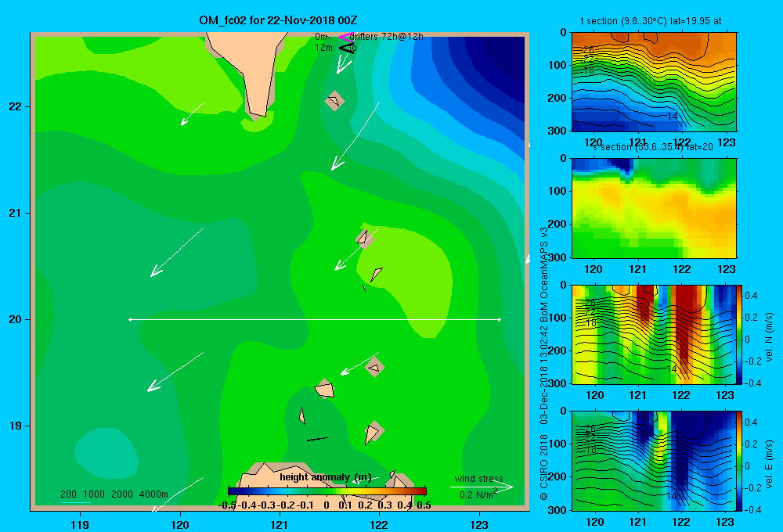This screenshot has height=532, width=783.
Task: Click the 'vel. E (m/s)' axis label
Action: (769, 464)
